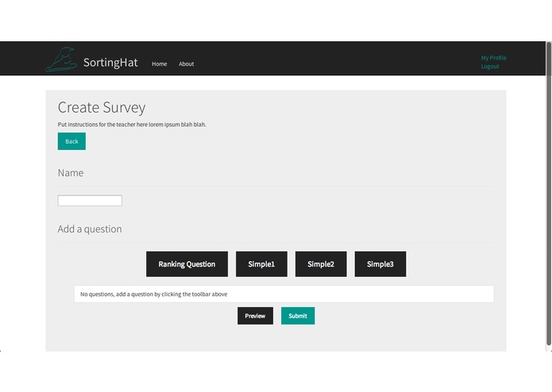The image size is (552, 392).
Task: Add a Ranking Question
Action: pyautogui.click(x=187, y=264)
